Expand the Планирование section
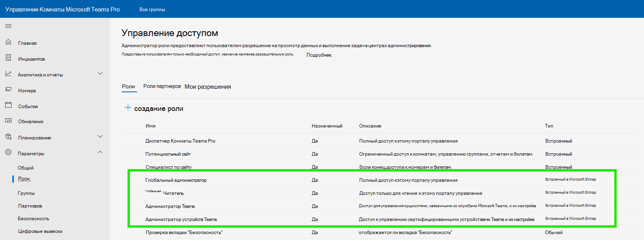The width and height of the screenshot is (644, 240). click(x=100, y=137)
